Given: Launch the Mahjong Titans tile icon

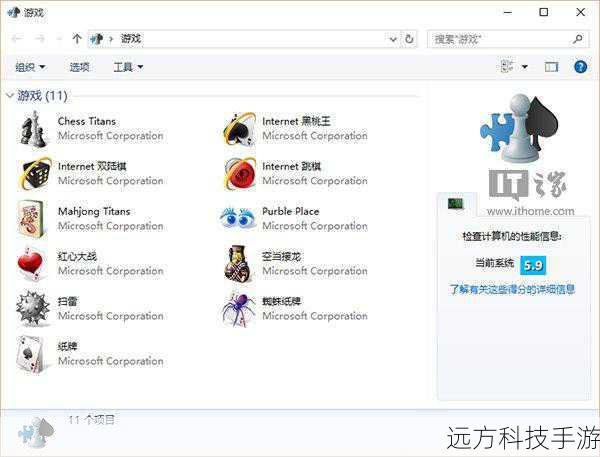Looking at the screenshot, I should point(32,218).
